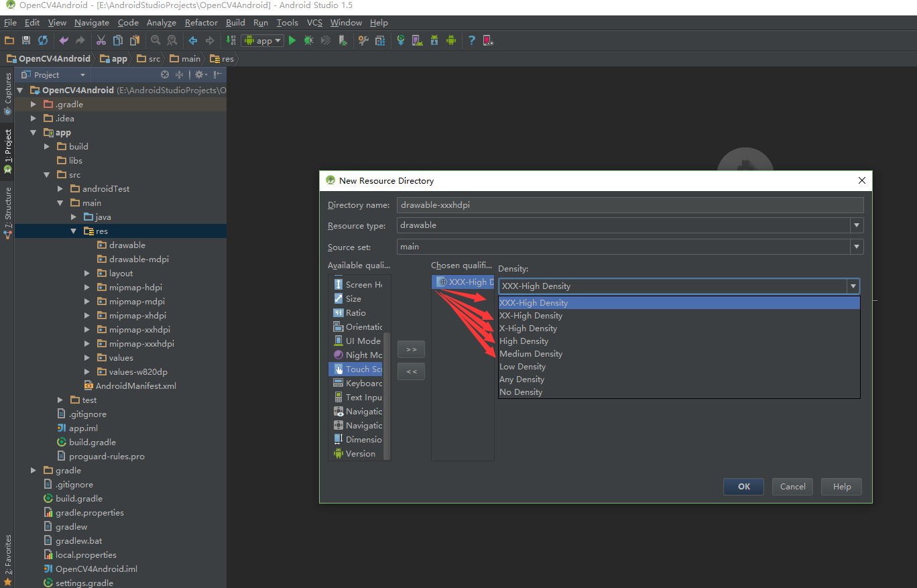The height and width of the screenshot is (588, 917).
Task: Open the Refactor menu
Action: coord(201,23)
